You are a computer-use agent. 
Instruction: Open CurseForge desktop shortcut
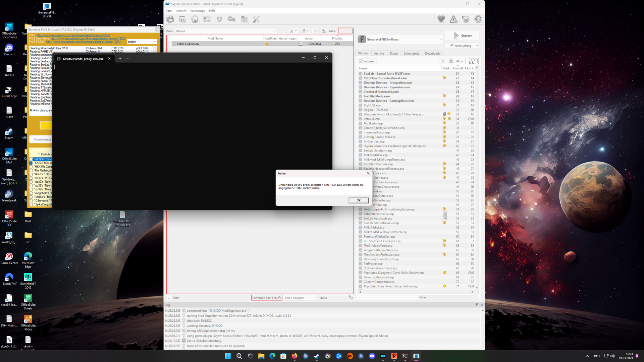pos(9,92)
